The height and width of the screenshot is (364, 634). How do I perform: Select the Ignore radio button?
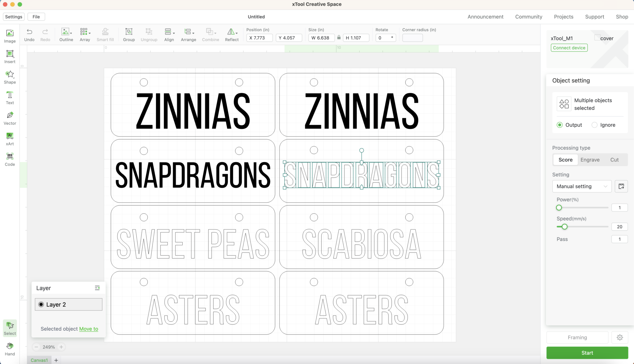(x=594, y=125)
